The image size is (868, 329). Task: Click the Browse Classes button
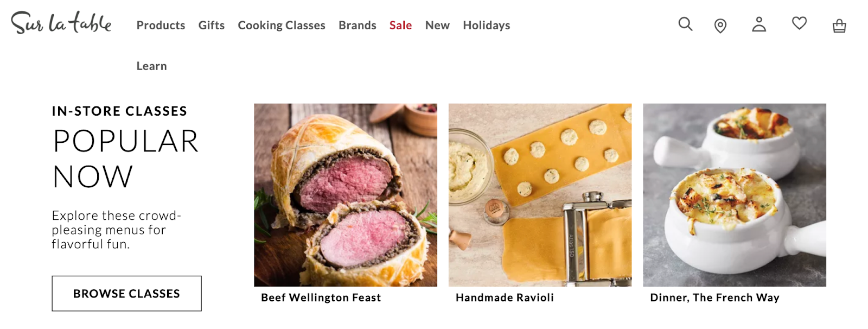pos(126,294)
